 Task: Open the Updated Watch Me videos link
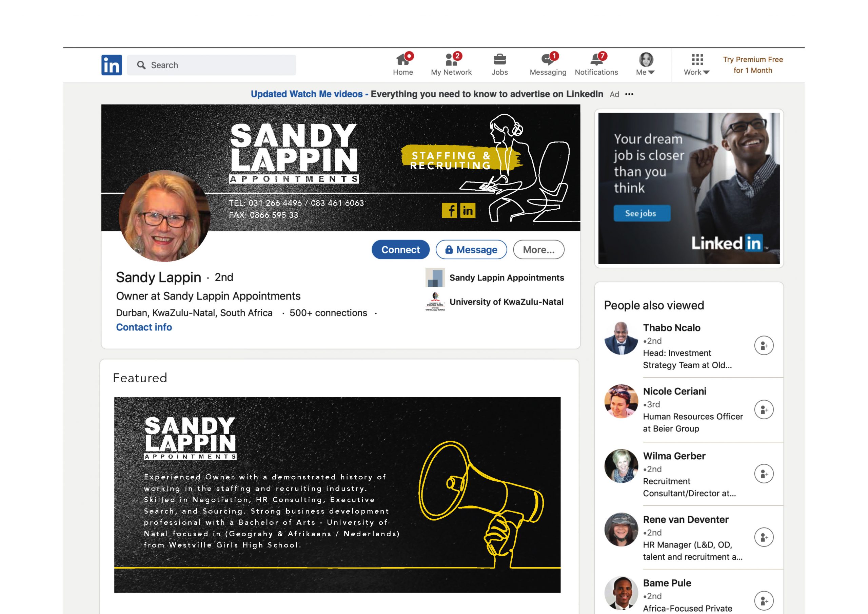click(307, 94)
